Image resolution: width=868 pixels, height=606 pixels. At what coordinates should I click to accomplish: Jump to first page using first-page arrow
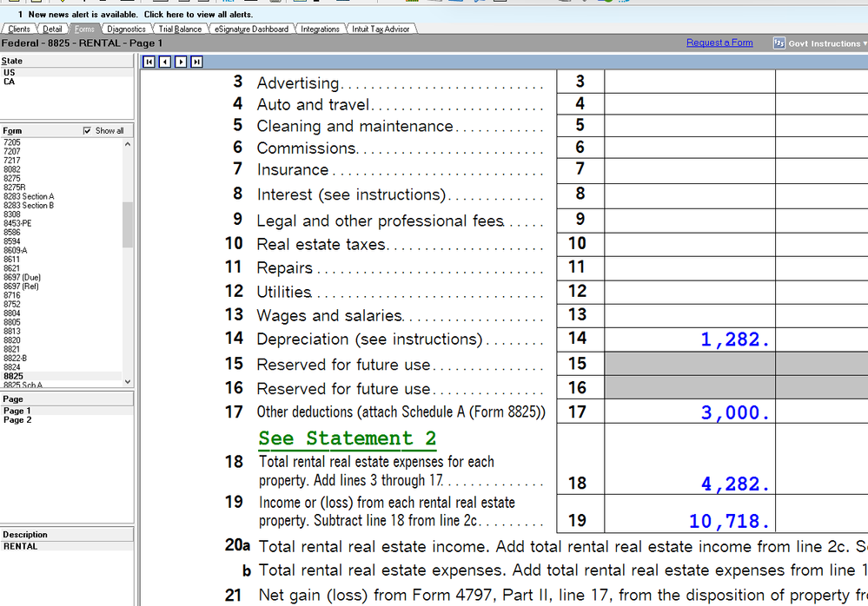pos(149,62)
